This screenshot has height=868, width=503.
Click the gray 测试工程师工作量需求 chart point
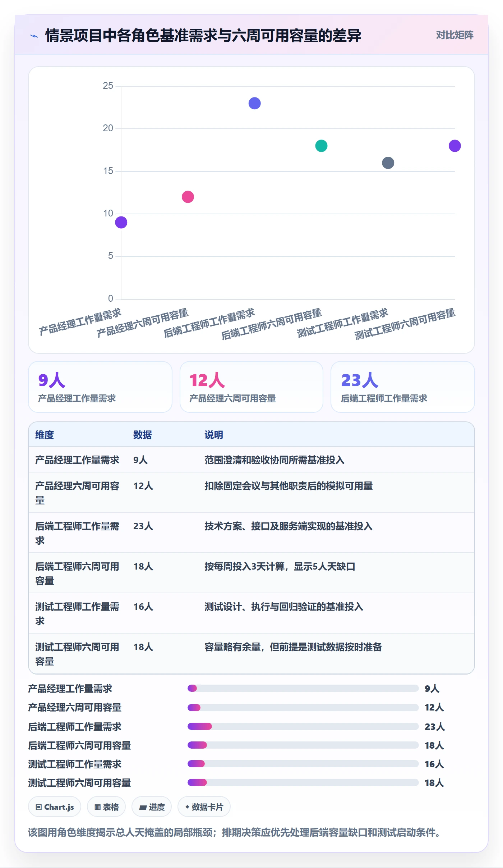(x=388, y=163)
